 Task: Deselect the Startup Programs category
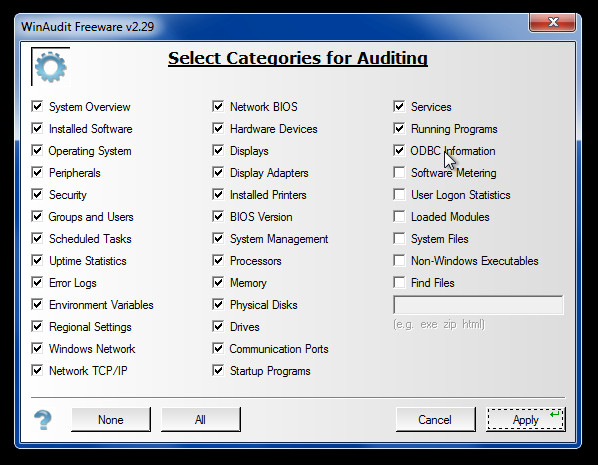click(218, 370)
